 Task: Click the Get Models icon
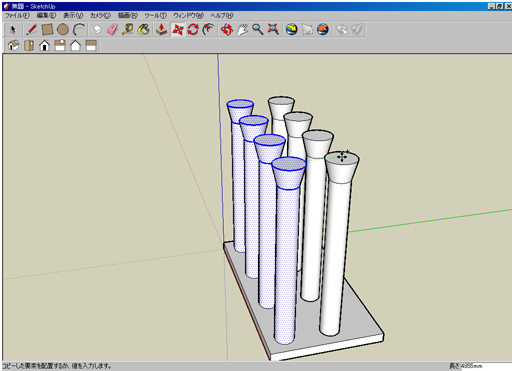[x=341, y=30]
